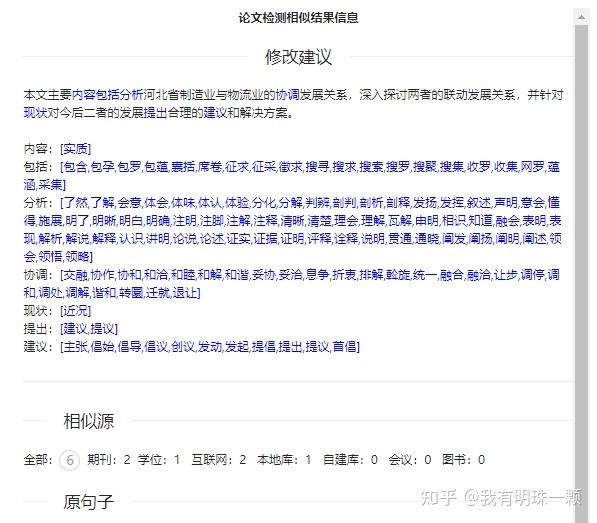The width and height of the screenshot is (597, 523).
Task: Select the 图书: 0 source filter
Action: coord(463,460)
